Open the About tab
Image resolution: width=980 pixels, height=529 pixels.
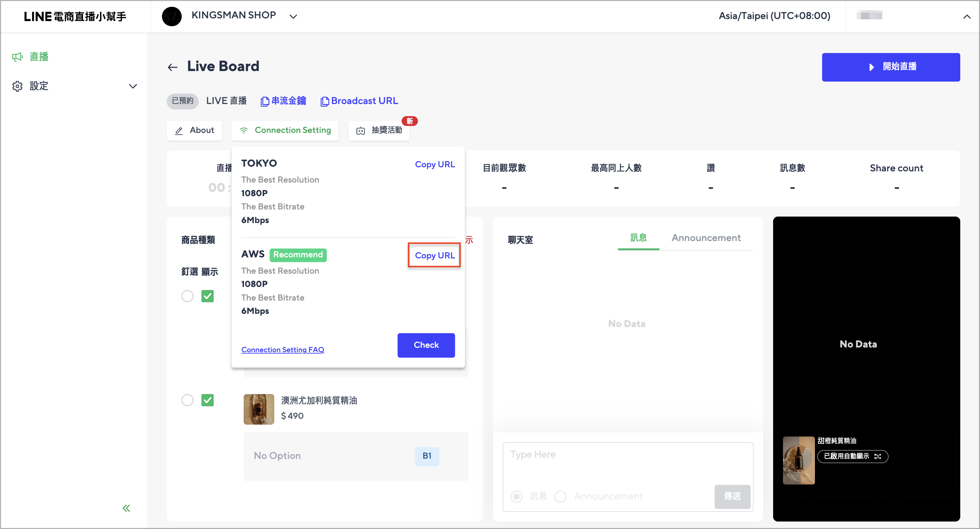pyautogui.click(x=194, y=130)
